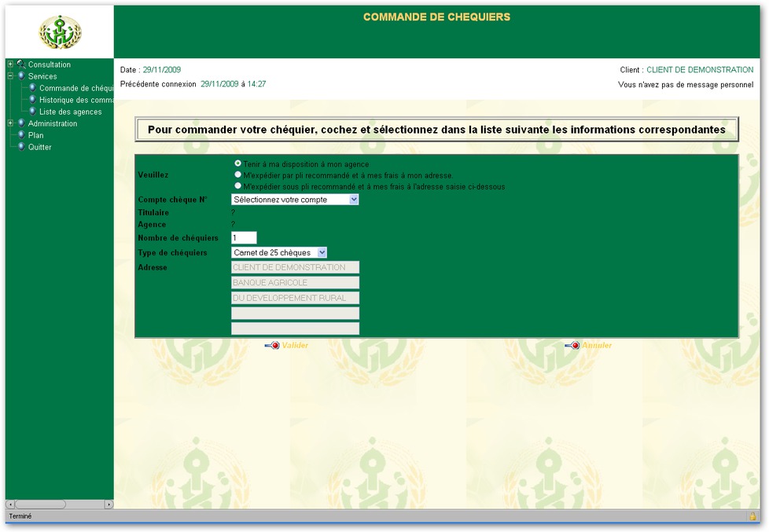The image size is (769, 532).
Task: Click the bullet icon beside Liste des agences
Action: (x=32, y=111)
